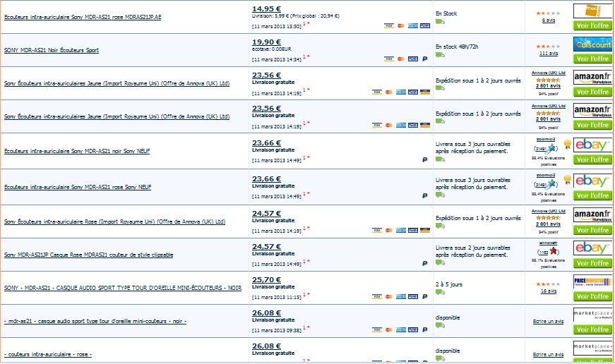
Task: Click 'ecotaxe: 0.00EUR' text
Action: click(271, 49)
